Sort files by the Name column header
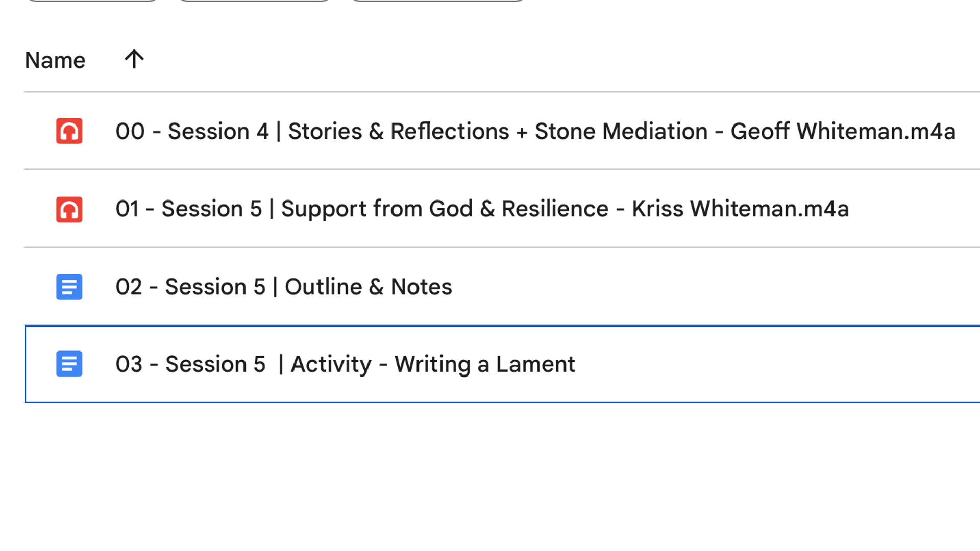Image resolution: width=980 pixels, height=551 pixels. (55, 60)
